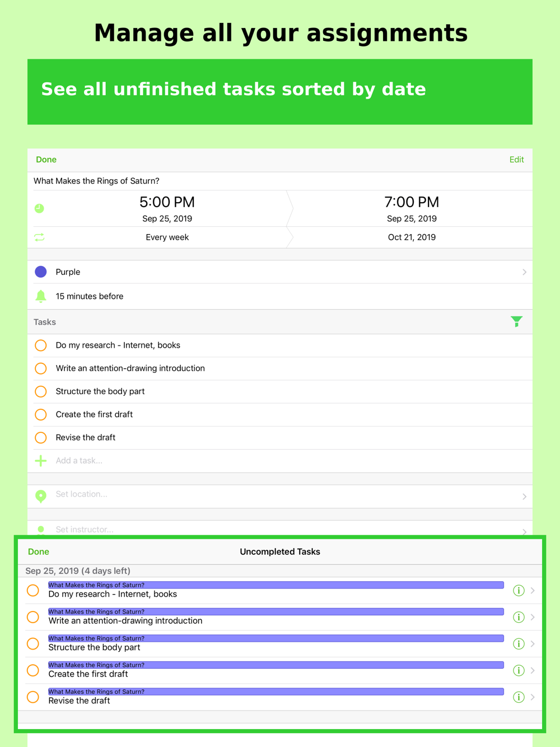Tap the green plus icon to add task

point(41,461)
